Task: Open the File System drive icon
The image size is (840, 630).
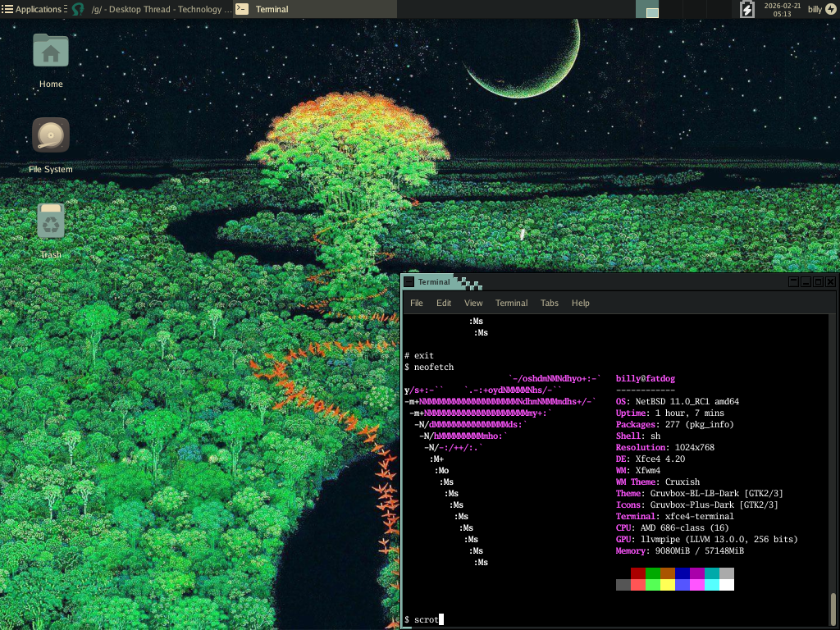Action: coord(51,135)
